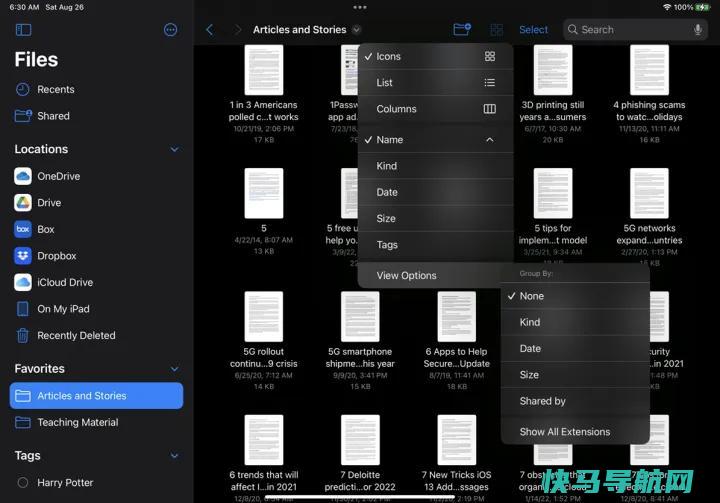This screenshot has height=503, width=720.
Task: Select the Articles and Stories favorite
Action: coord(96,396)
